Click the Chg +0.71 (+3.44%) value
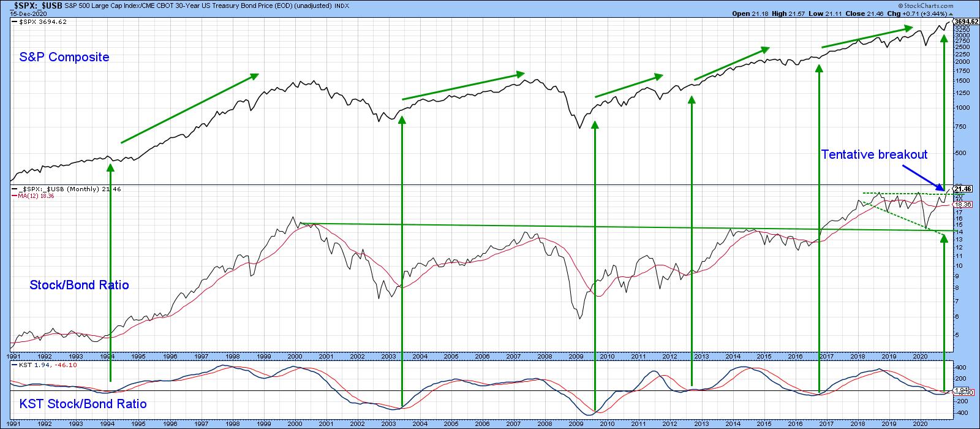The height and width of the screenshot is (429, 980). [925, 13]
